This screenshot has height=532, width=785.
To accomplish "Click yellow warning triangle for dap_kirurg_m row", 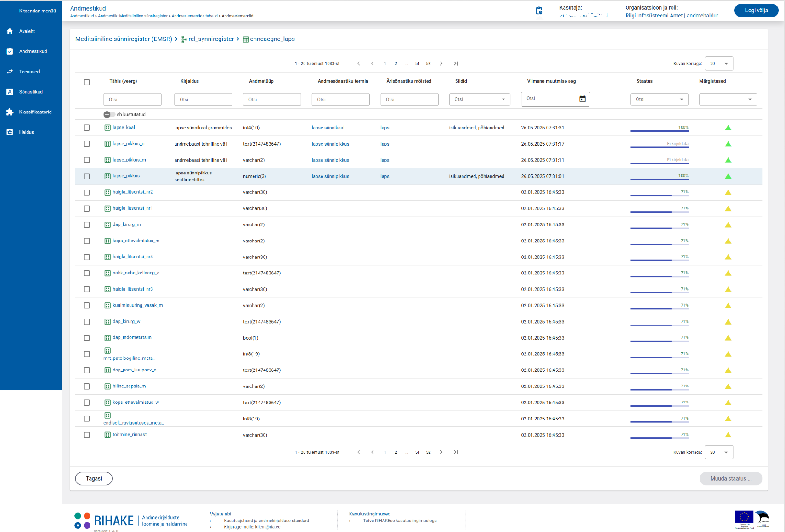I will (x=728, y=225).
